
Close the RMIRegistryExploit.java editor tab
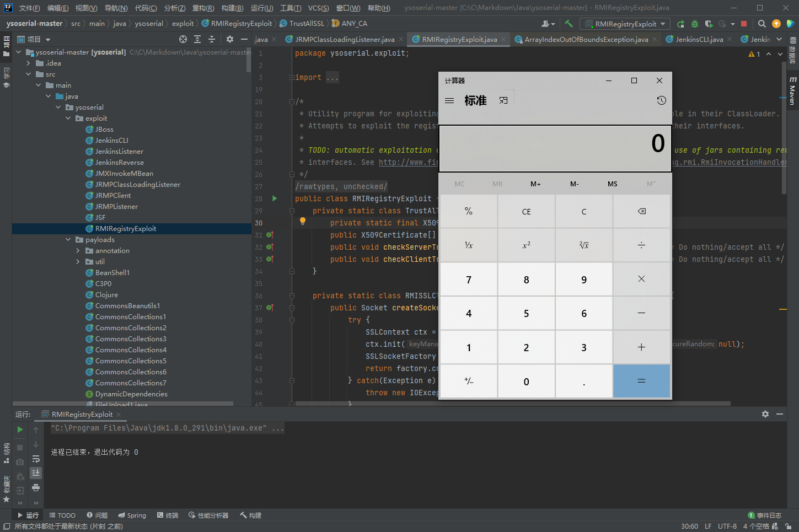(502, 39)
